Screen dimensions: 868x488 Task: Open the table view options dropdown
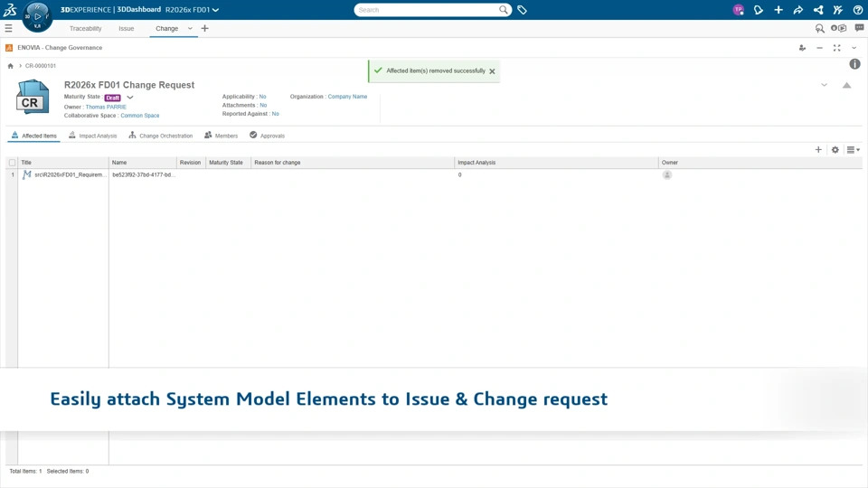pos(853,150)
